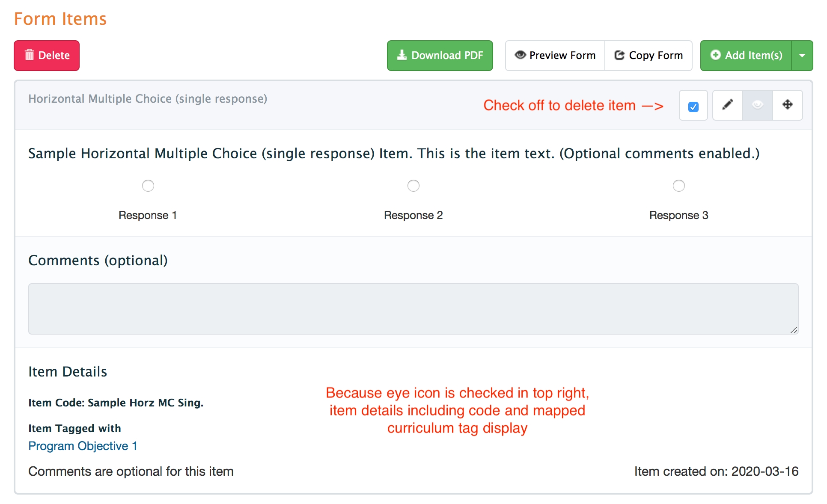Click the plus icon on Add Item(s)
Image resolution: width=827 pixels, height=504 pixels.
click(x=715, y=55)
